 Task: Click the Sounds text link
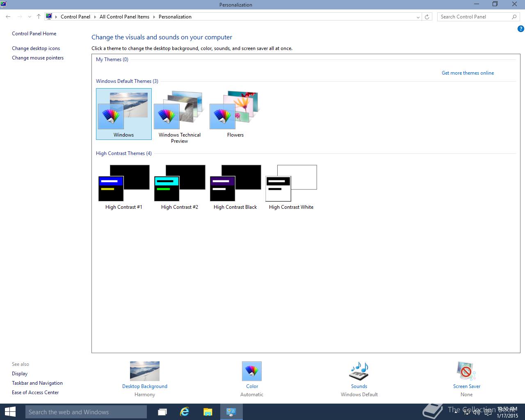(x=359, y=386)
